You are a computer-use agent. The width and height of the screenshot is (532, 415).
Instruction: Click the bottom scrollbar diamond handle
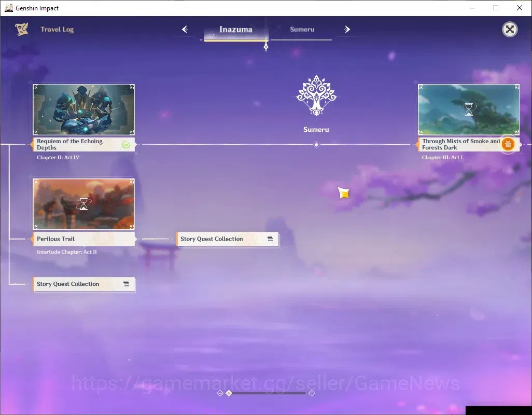click(x=229, y=393)
